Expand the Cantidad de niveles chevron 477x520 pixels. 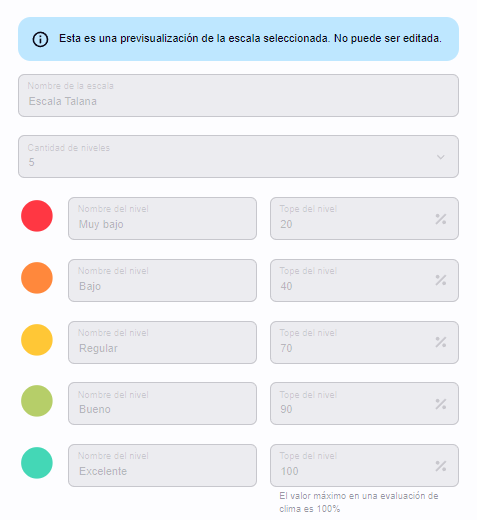click(x=441, y=157)
